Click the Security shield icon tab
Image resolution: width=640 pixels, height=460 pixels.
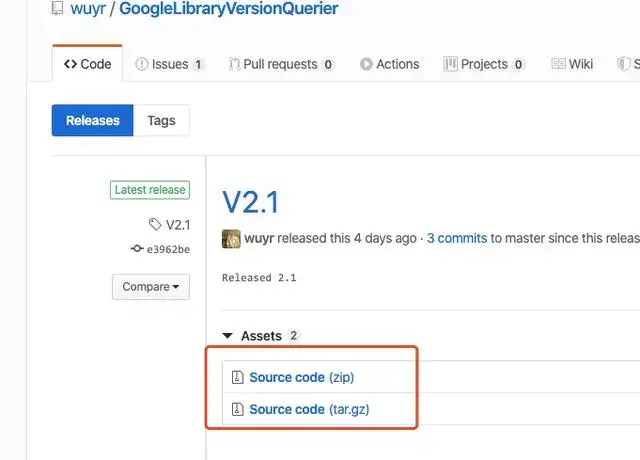pyautogui.click(x=624, y=64)
